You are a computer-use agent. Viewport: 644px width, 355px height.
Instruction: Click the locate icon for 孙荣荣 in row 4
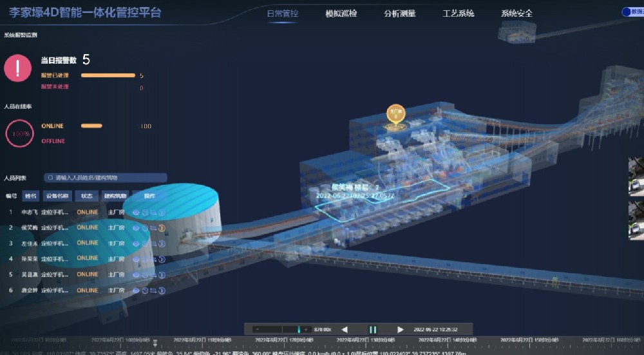[145, 259]
